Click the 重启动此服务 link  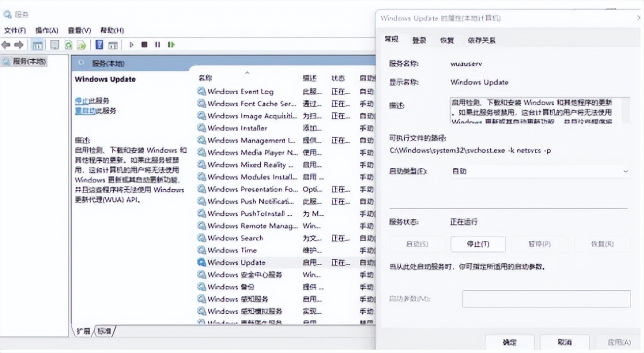[95, 110]
